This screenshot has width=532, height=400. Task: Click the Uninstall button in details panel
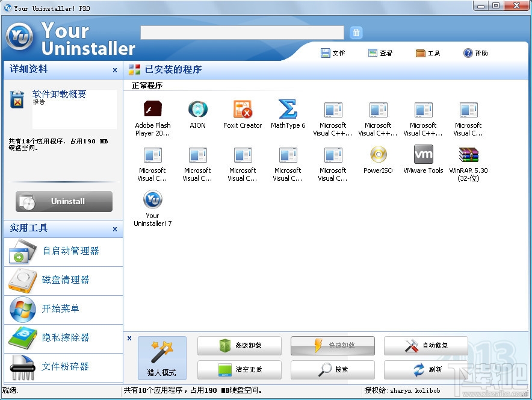(x=64, y=201)
